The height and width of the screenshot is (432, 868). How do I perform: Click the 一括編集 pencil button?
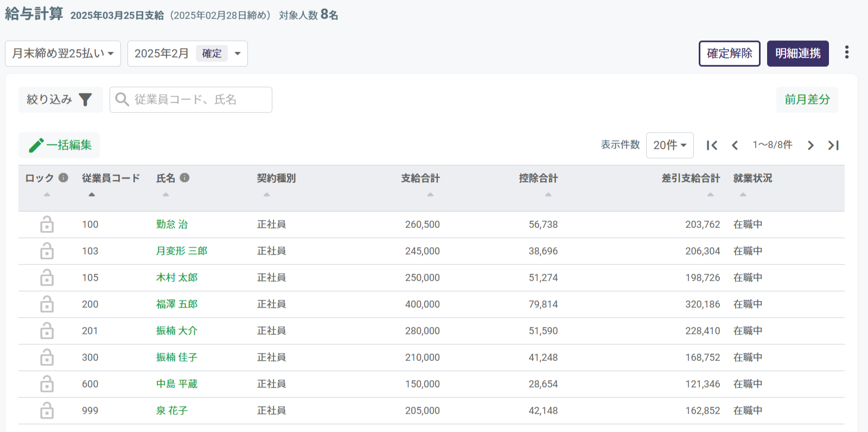point(59,145)
